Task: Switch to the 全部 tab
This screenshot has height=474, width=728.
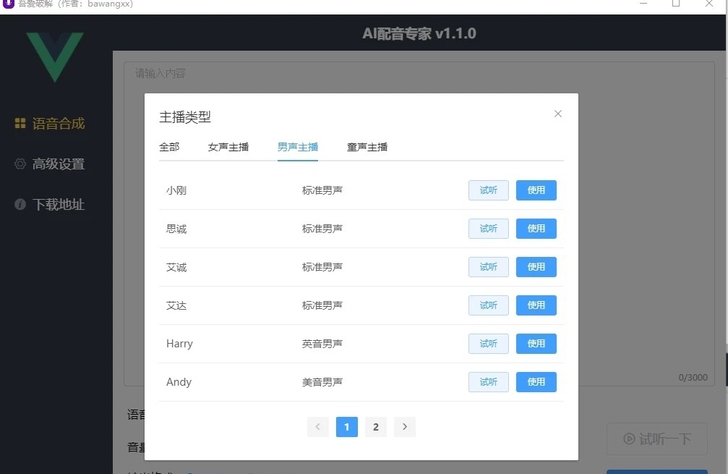Action: coord(169,147)
